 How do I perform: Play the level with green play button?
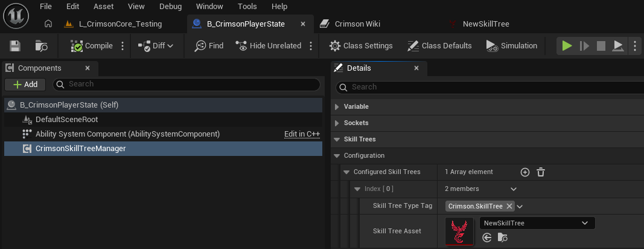pyautogui.click(x=567, y=46)
